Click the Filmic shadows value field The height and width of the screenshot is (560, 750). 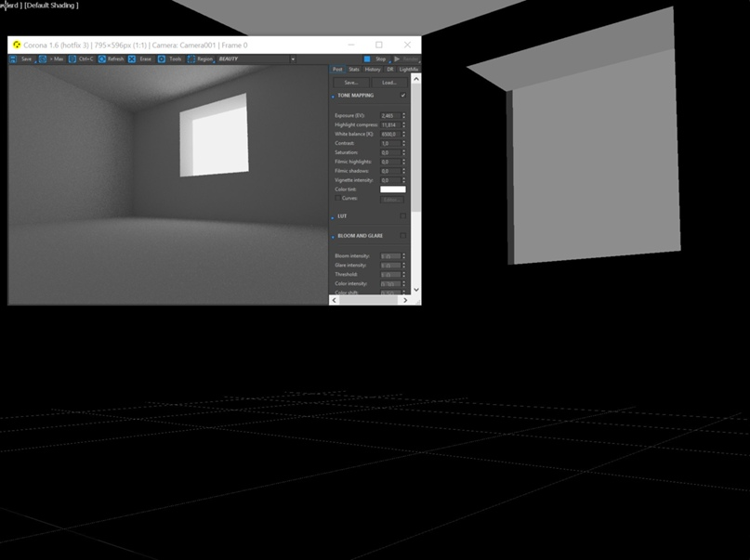click(390, 171)
